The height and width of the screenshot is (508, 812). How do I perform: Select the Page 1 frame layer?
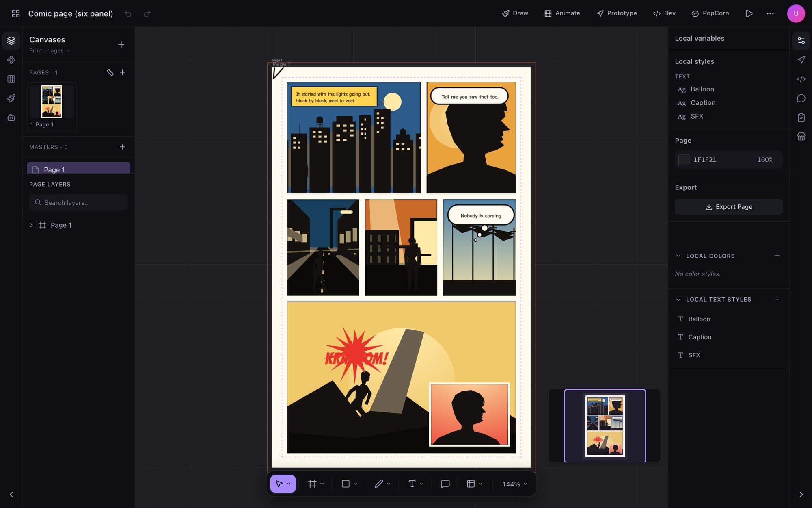coord(61,225)
